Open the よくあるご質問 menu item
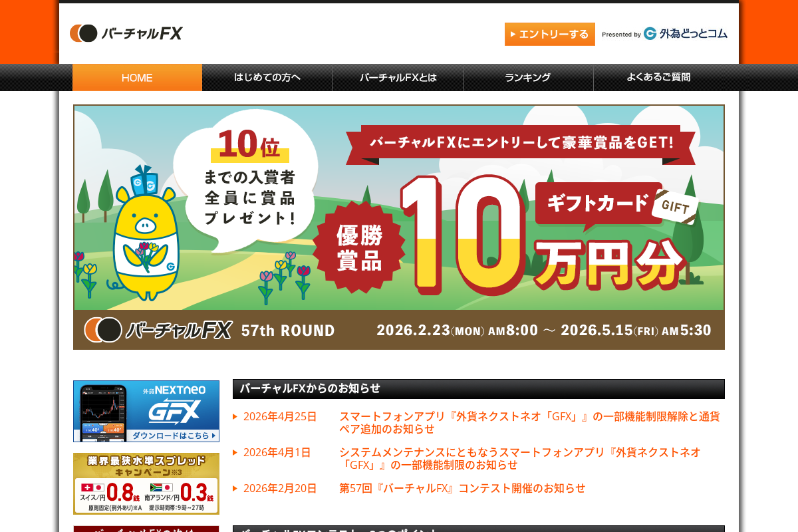The height and width of the screenshot is (532, 798). click(658, 77)
